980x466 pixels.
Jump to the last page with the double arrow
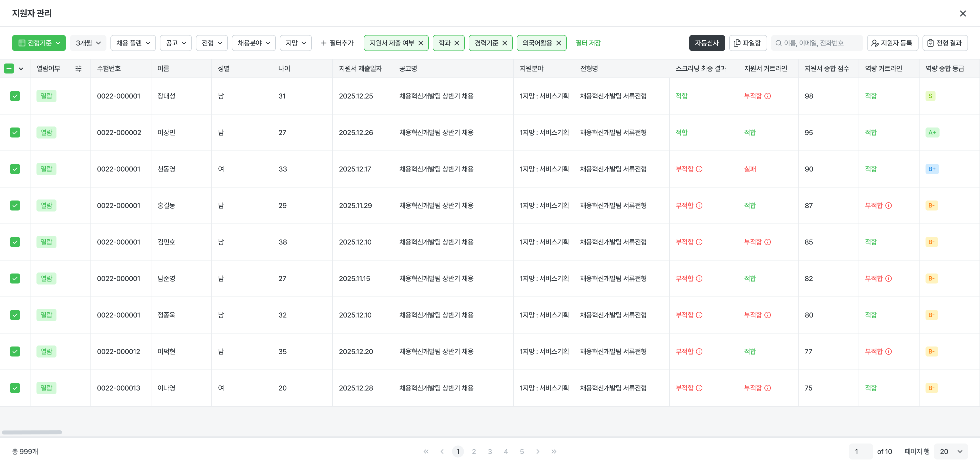pos(554,451)
